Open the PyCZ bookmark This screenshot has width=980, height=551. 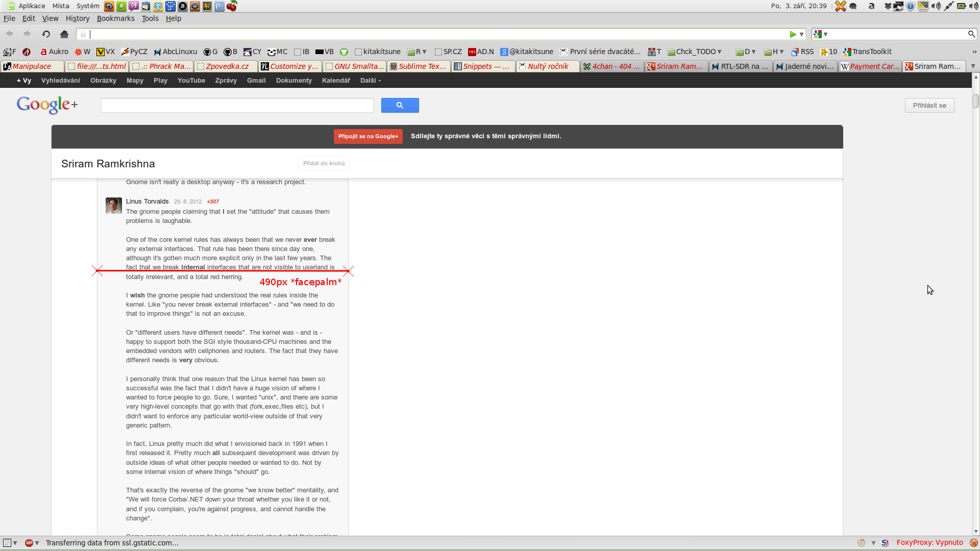click(x=134, y=52)
